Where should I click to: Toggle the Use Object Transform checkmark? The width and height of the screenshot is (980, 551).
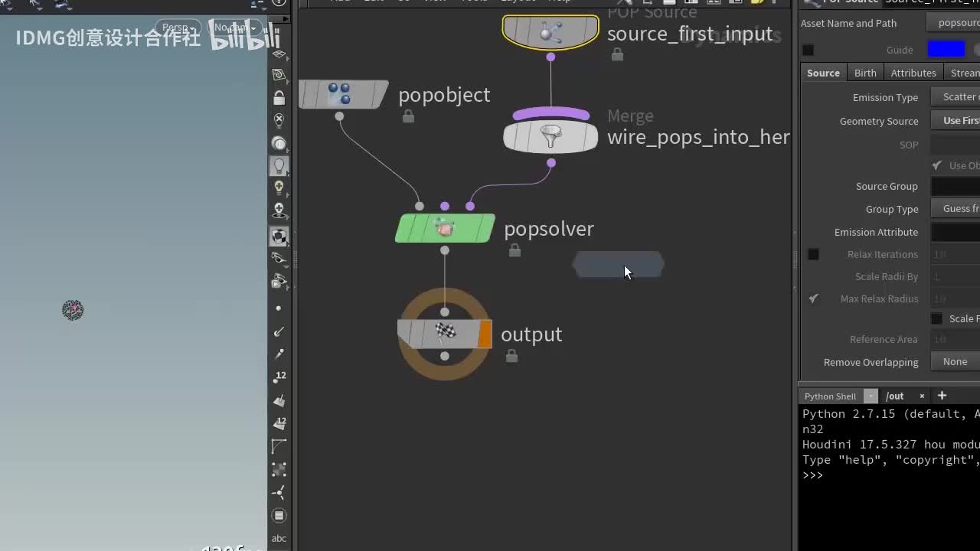936,165
